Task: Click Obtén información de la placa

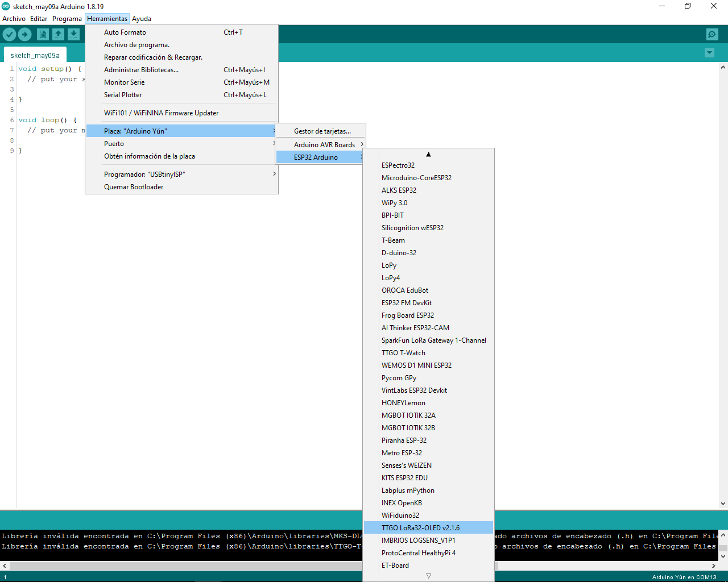Action: tap(181, 156)
